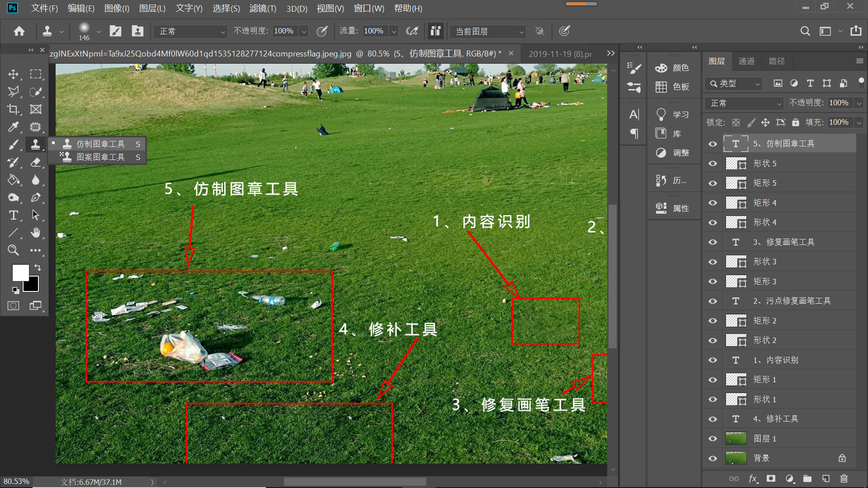Viewport: 868px width, 488px height.
Task: Select the Path Selection tool
Action: [36, 215]
